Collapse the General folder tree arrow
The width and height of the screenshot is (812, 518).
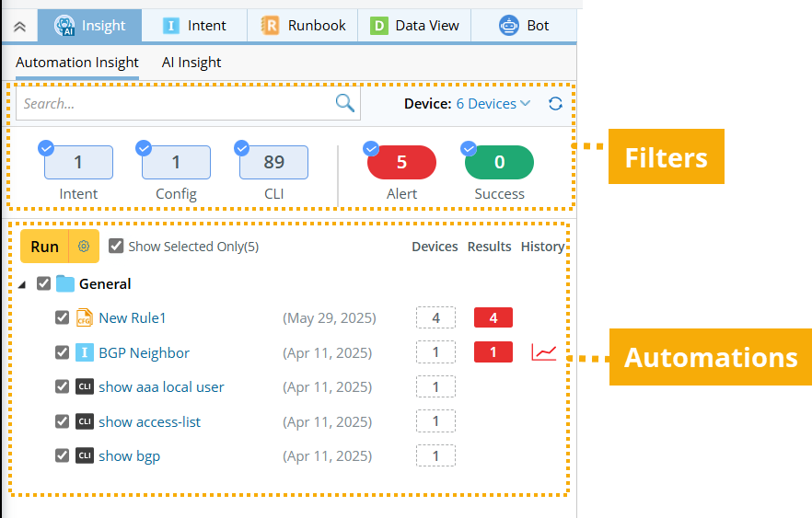[22, 284]
